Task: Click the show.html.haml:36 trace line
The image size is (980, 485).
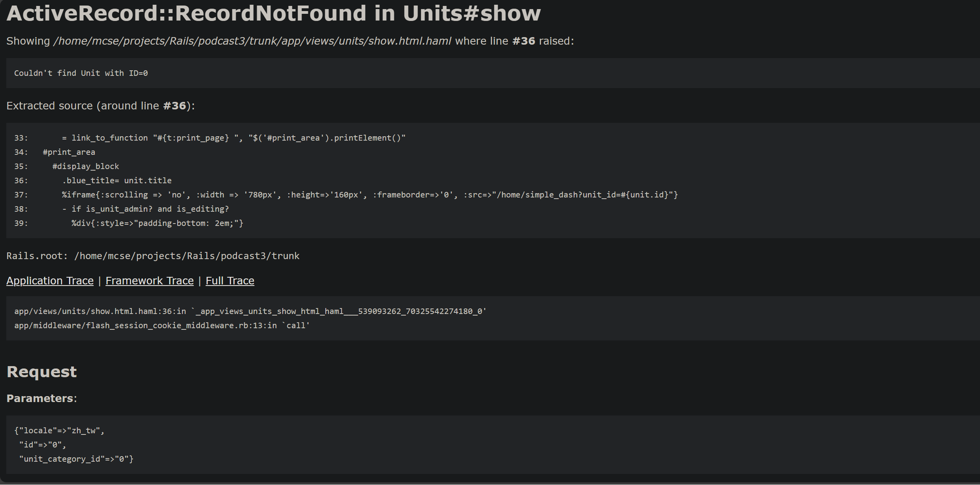Action: (250, 311)
